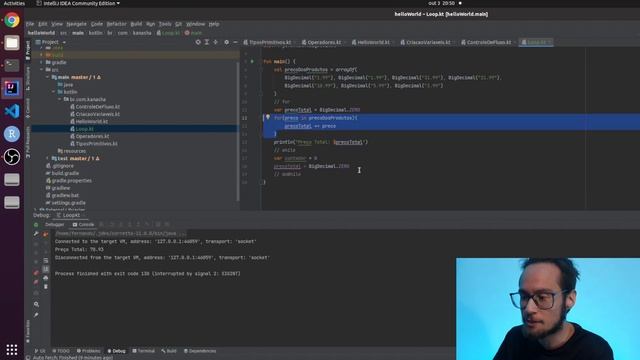This screenshot has height=360, width=640.
Task: Collapse the kotlin folder node
Action: coord(53,92)
